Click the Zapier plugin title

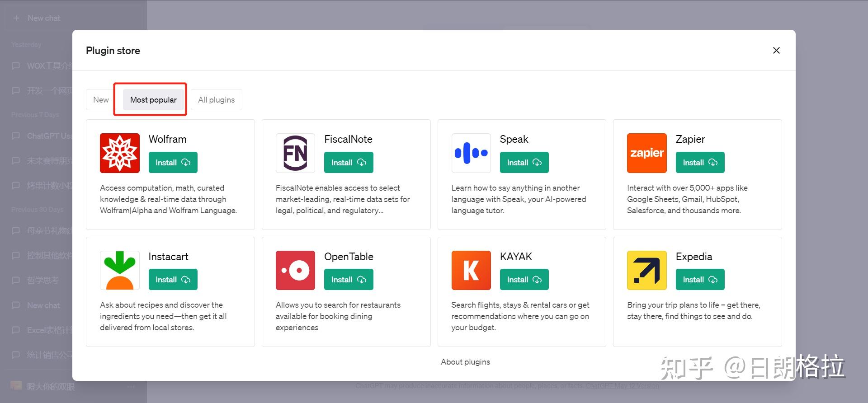click(690, 139)
